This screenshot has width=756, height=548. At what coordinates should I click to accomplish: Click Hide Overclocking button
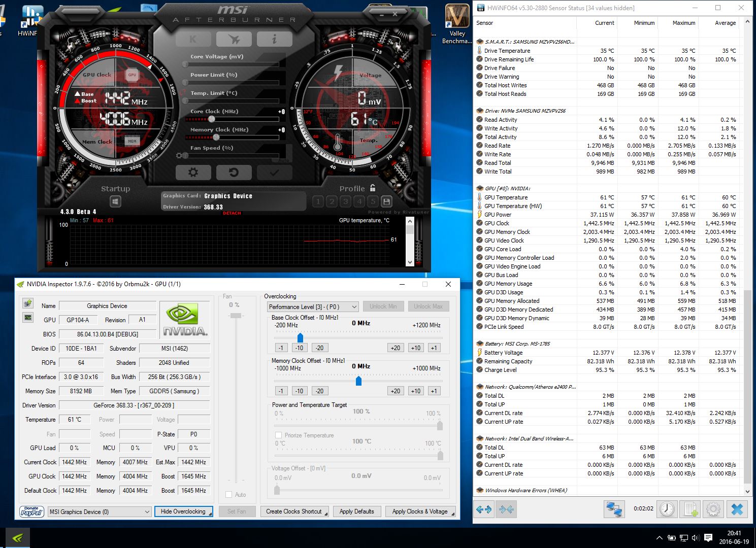click(183, 511)
